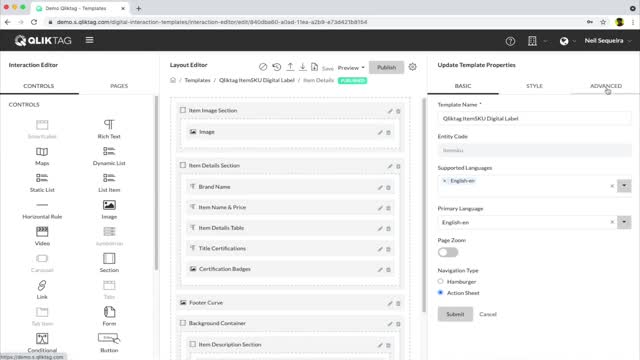Check the Item Details Section checkbox
Viewport: 640px width, 360px height.
click(183, 165)
